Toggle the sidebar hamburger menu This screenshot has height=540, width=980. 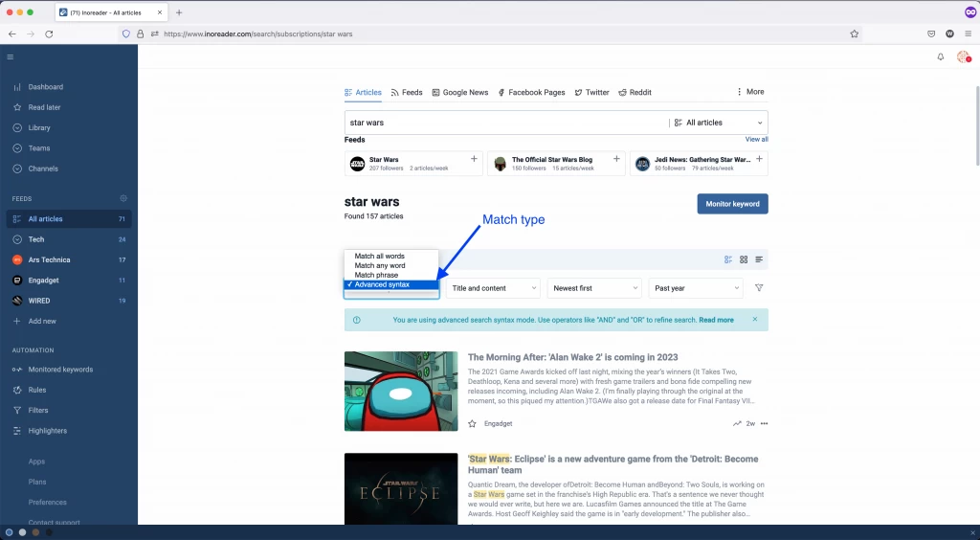(10, 56)
